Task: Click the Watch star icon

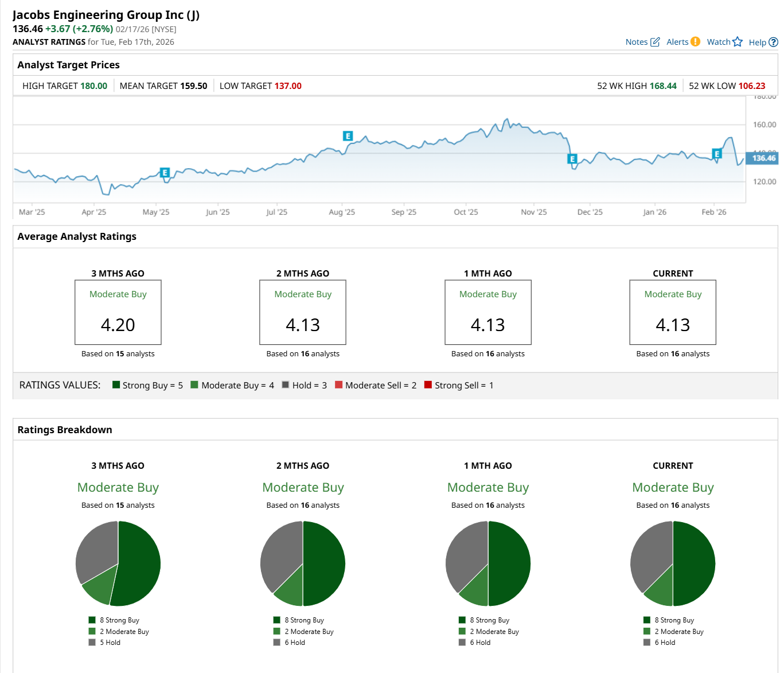Action: click(738, 42)
